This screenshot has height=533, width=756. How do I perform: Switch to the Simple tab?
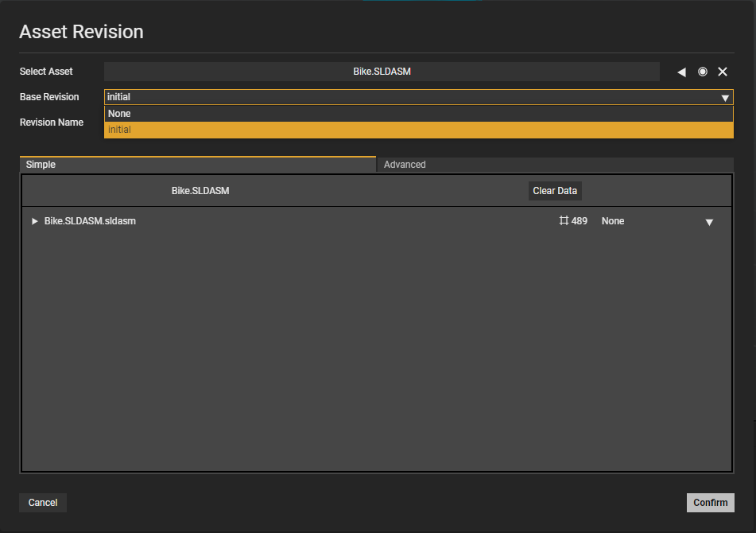coord(198,165)
